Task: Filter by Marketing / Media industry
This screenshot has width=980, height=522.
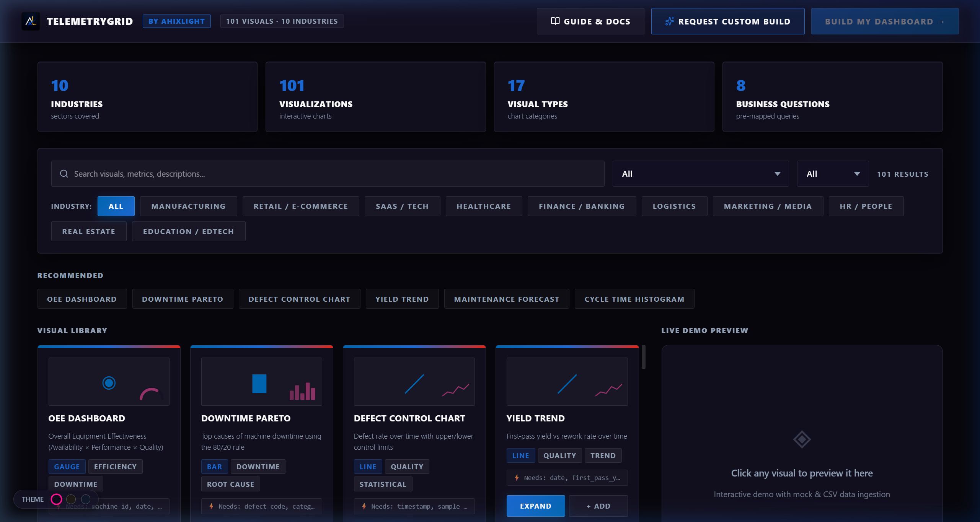Action: pos(768,206)
